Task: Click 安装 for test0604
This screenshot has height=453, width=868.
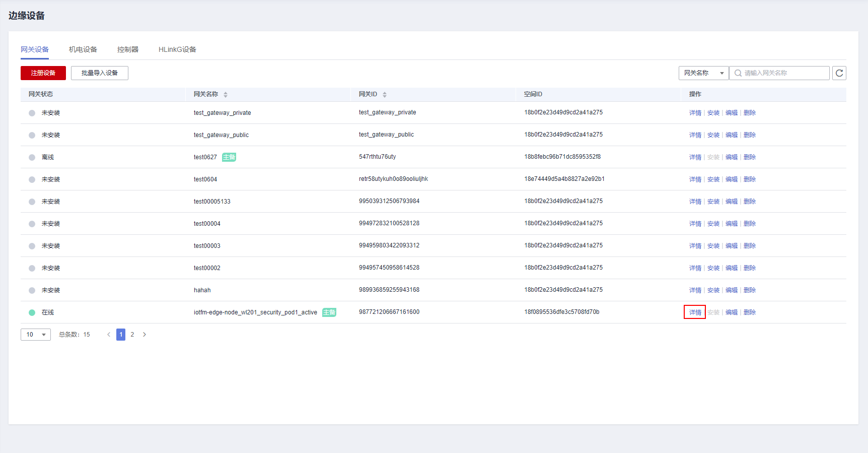Action: (x=713, y=179)
